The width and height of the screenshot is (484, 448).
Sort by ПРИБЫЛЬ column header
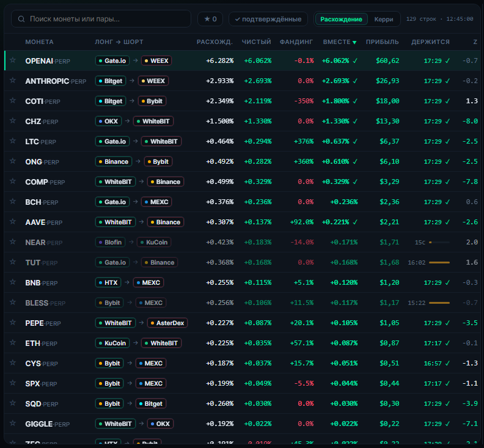(x=382, y=42)
